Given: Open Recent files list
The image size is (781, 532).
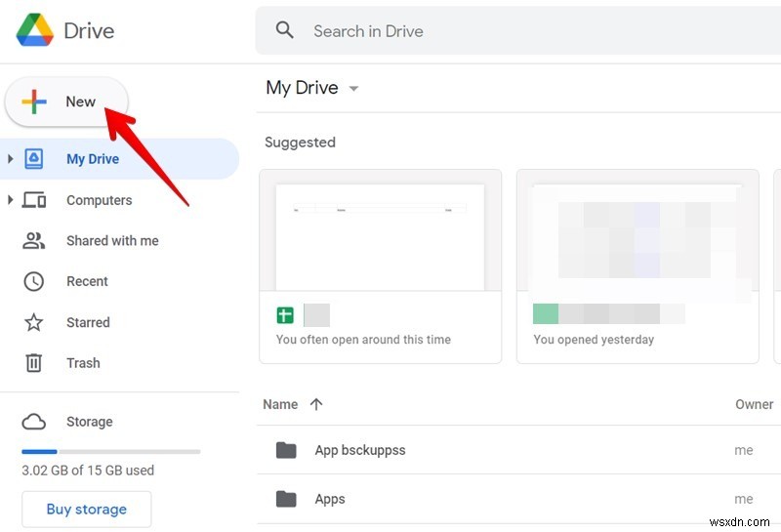Looking at the screenshot, I should click(87, 281).
